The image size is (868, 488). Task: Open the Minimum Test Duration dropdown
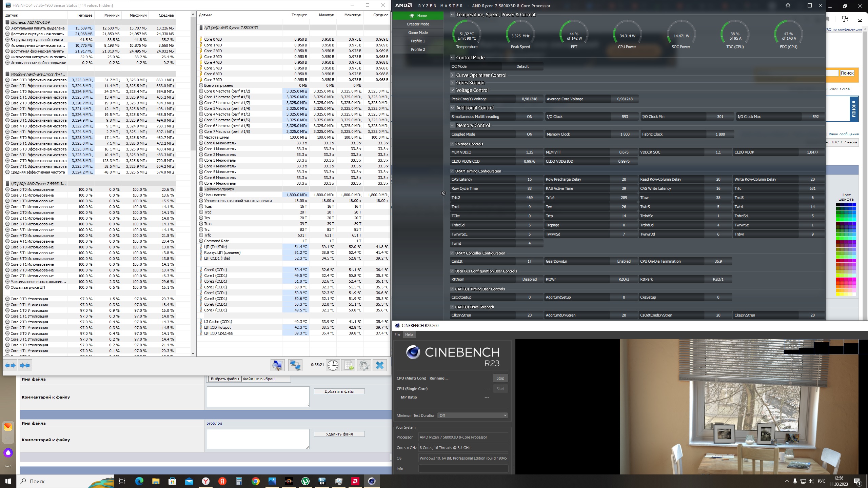[473, 415]
